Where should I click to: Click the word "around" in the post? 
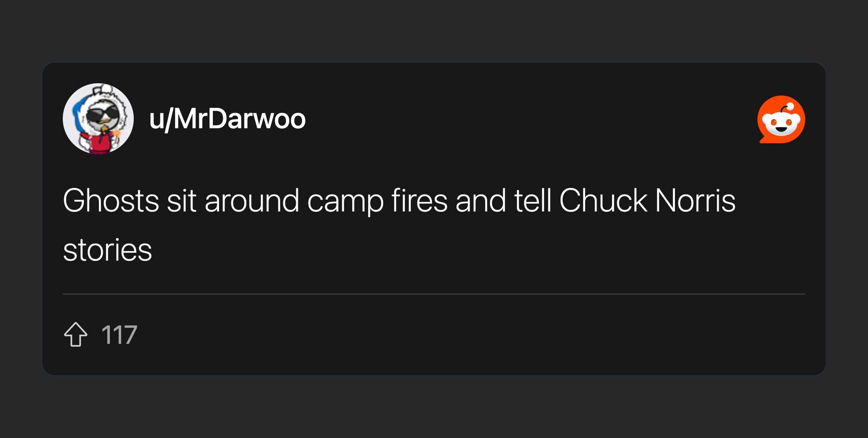[x=252, y=200]
